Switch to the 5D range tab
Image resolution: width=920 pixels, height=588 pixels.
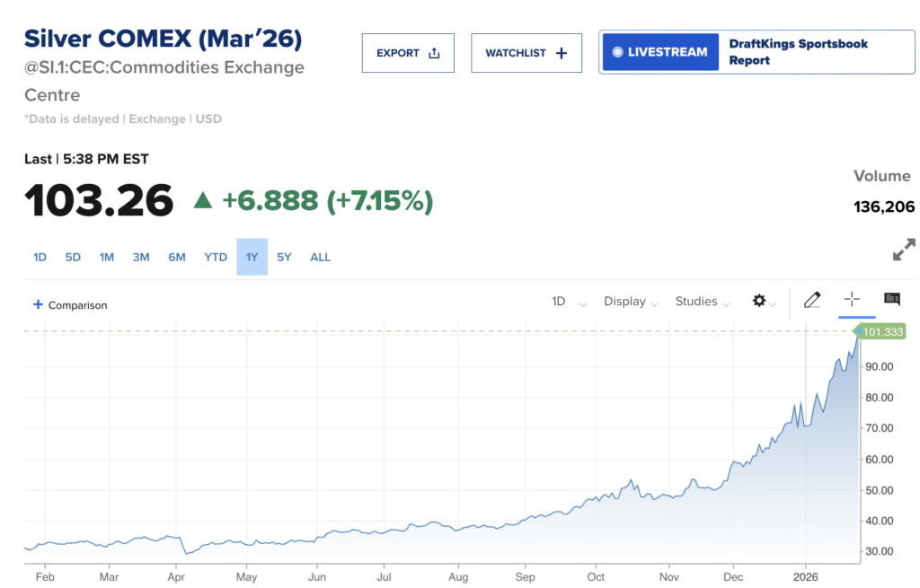(73, 257)
